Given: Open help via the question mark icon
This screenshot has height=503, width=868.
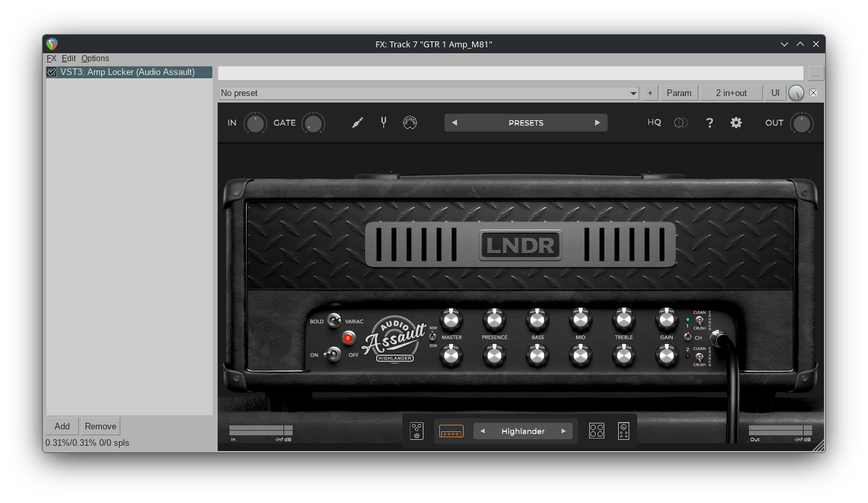Looking at the screenshot, I should click(x=710, y=123).
